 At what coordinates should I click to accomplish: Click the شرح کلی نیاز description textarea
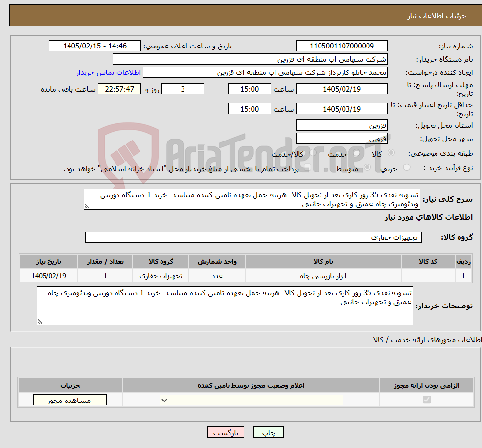click(252, 199)
